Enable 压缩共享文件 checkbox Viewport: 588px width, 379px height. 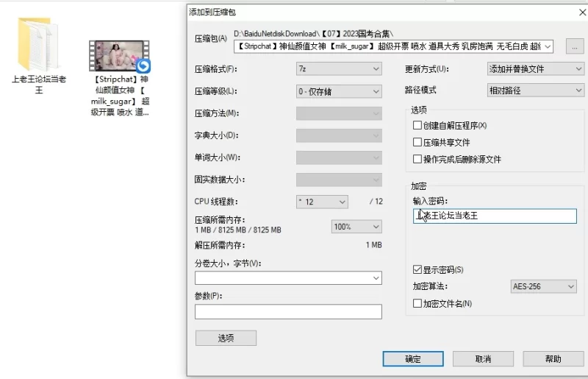click(x=417, y=142)
